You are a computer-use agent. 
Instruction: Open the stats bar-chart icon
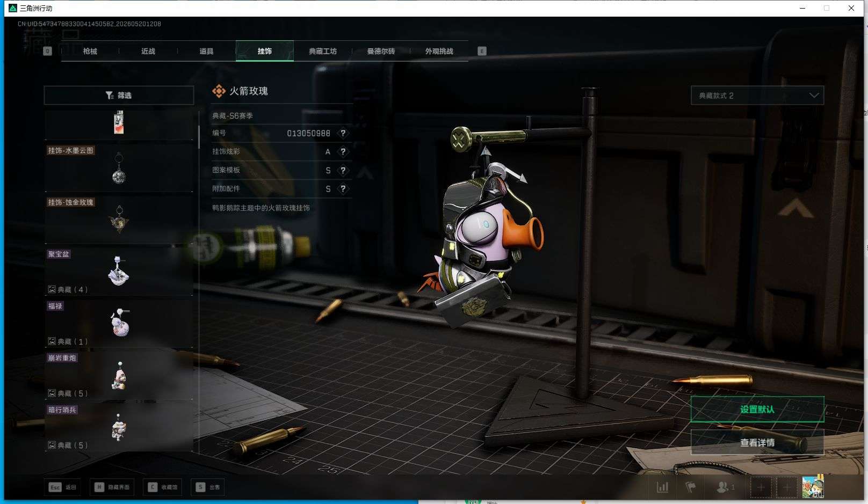(x=662, y=487)
